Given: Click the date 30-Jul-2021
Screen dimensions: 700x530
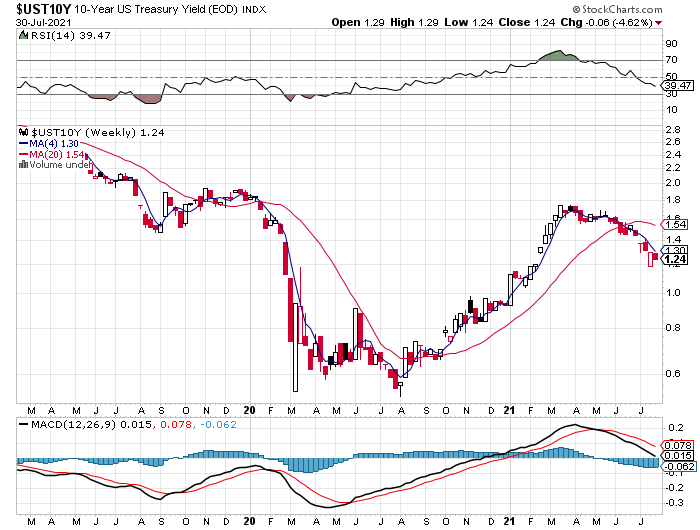Looking at the screenshot, I should point(43,22).
